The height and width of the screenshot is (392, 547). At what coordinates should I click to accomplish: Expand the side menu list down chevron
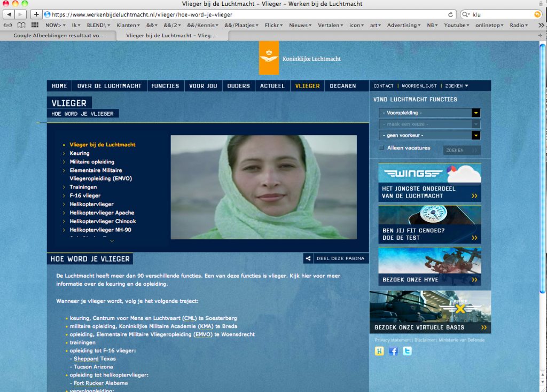112,241
